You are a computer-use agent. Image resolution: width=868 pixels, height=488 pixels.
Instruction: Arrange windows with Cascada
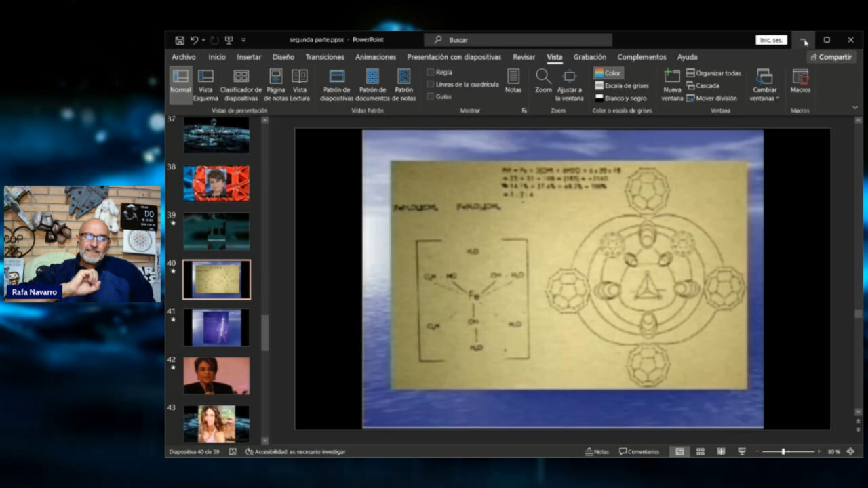click(703, 85)
